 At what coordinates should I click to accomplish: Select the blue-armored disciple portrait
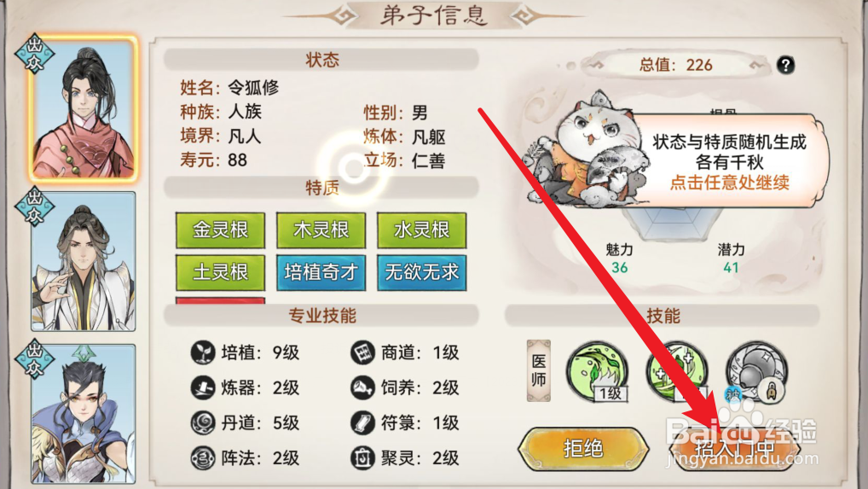point(83,414)
